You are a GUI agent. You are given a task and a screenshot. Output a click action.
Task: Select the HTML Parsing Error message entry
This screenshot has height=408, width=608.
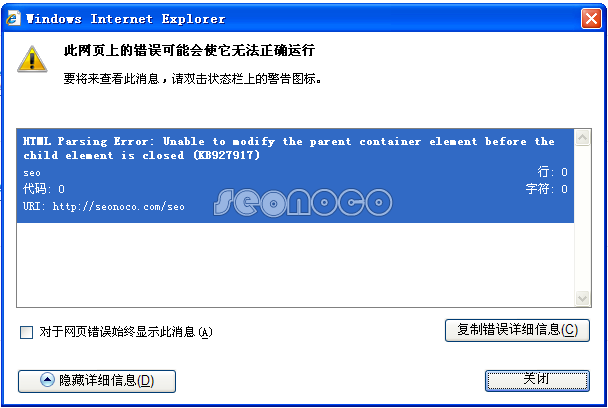[x=295, y=176]
